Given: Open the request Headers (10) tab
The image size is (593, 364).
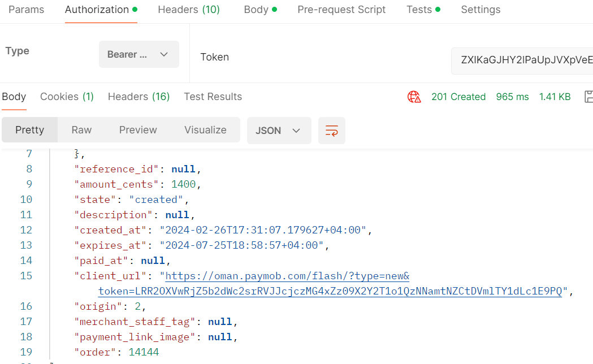Looking at the screenshot, I should point(188,10).
